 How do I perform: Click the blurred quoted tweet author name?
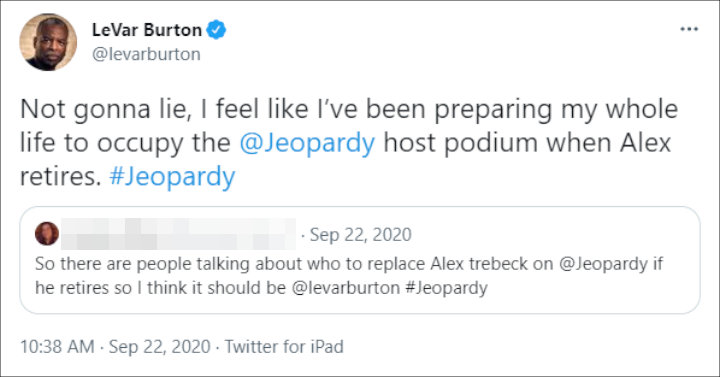tap(178, 234)
